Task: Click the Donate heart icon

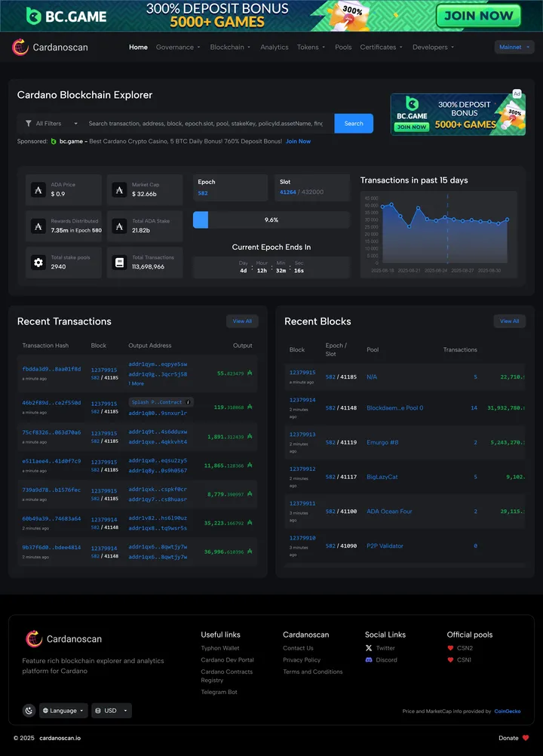Action: click(526, 738)
